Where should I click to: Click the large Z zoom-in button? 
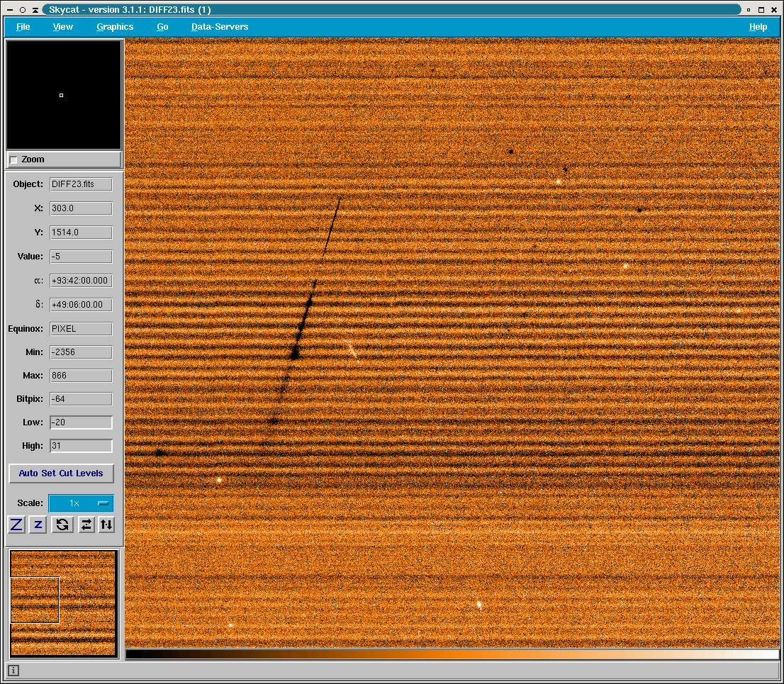pyautogui.click(x=16, y=525)
